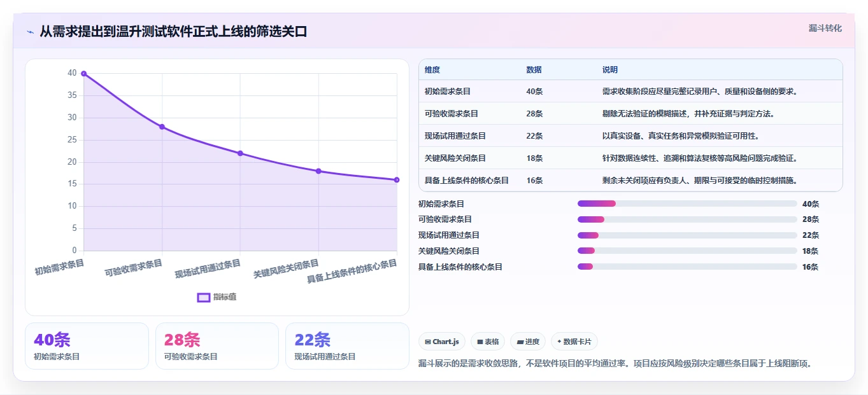Click the chart point for 现场试用通过条目
The image size is (868, 395).
point(240,153)
